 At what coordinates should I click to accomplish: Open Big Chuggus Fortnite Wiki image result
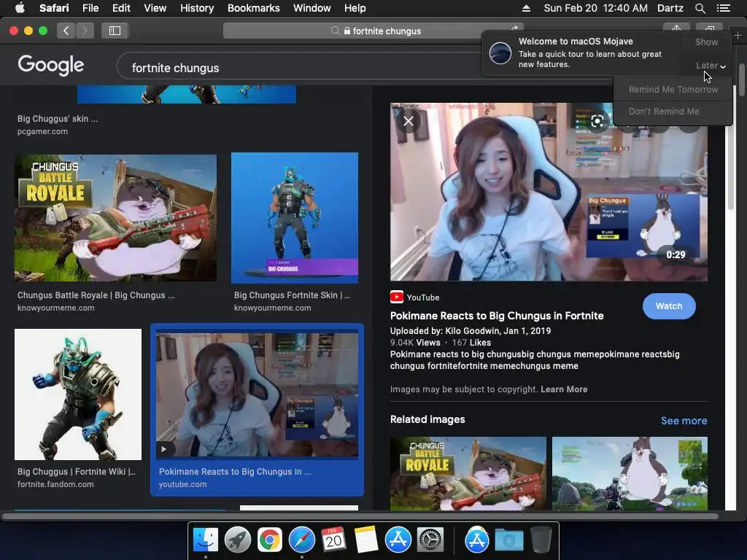click(x=78, y=394)
